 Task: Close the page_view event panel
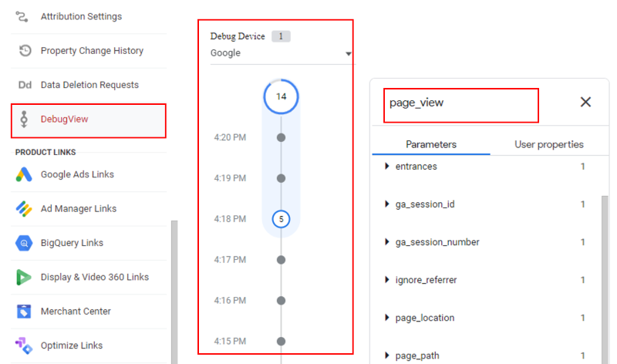[585, 103]
